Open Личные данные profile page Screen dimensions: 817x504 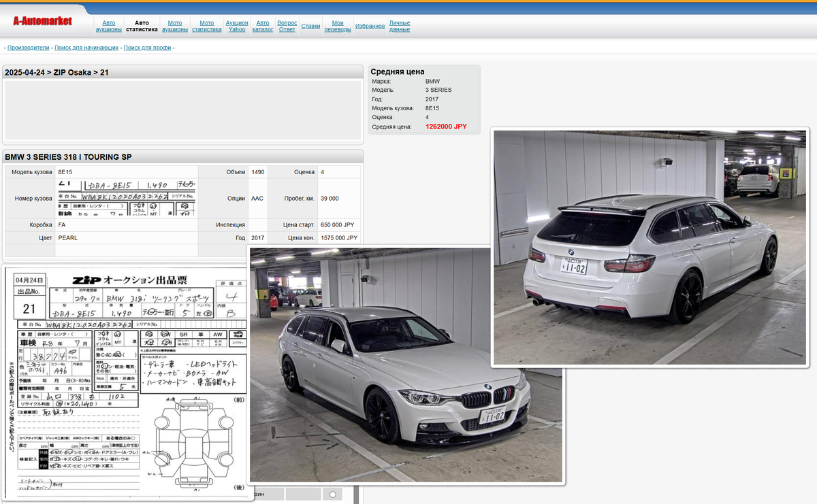pyautogui.click(x=400, y=26)
